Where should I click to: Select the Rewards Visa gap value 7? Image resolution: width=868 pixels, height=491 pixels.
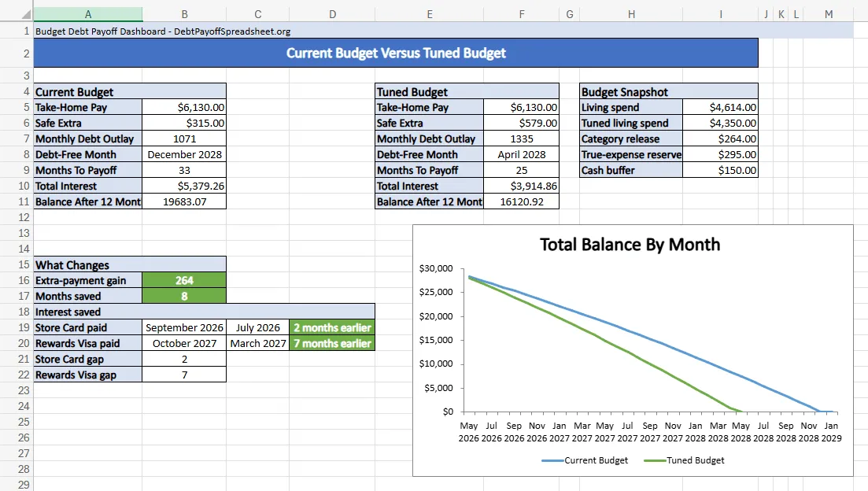(184, 375)
